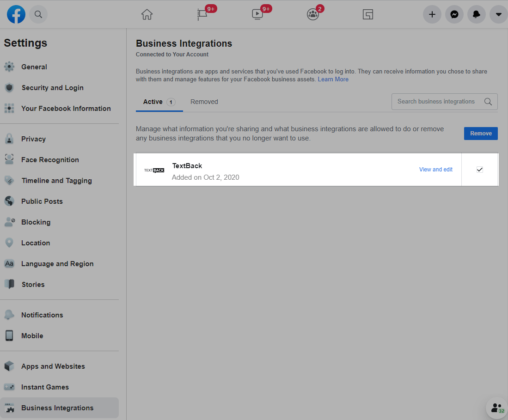
Task: Click the Mobile phone icon
Action: point(9,336)
